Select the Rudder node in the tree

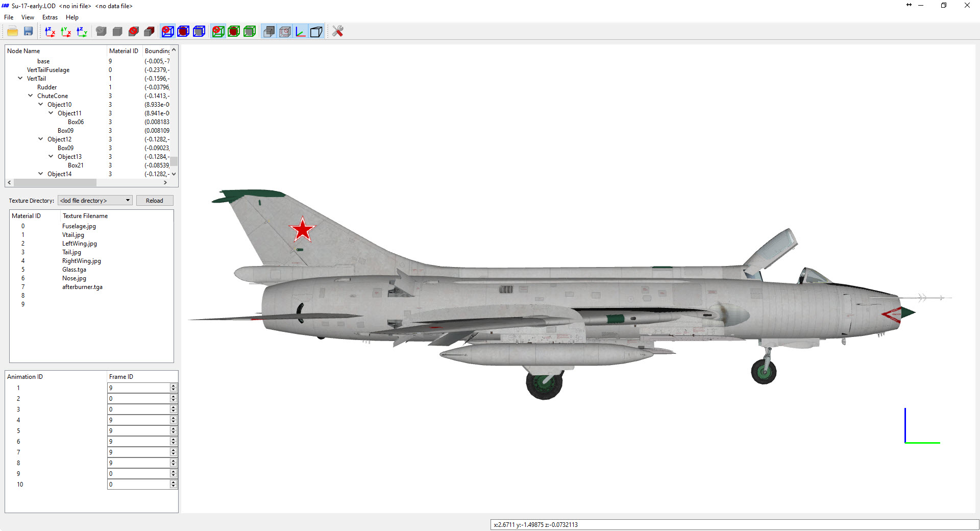47,87
